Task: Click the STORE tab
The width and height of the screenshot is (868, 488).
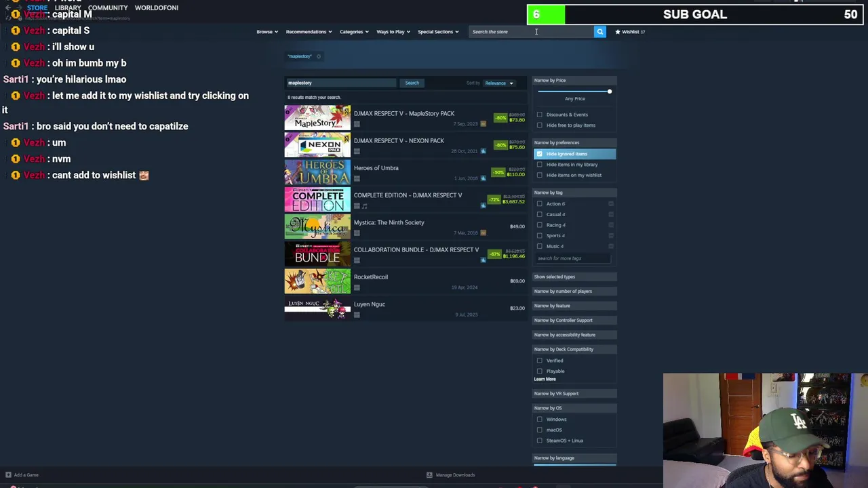Action: click(37, 7)
